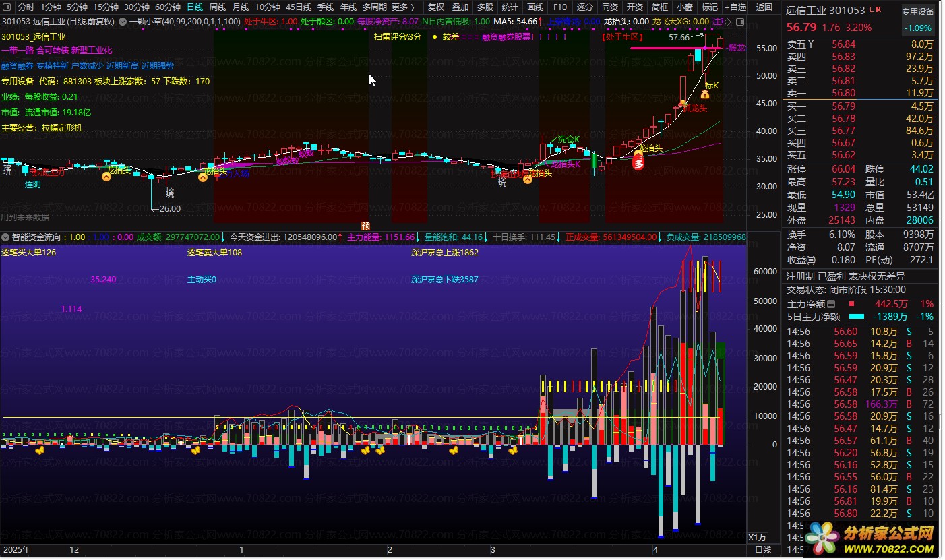Image resolution: width=945 pixels, height=560 pixels.
Task: Select the 15分钟 period
Action: tap(106, 7)
